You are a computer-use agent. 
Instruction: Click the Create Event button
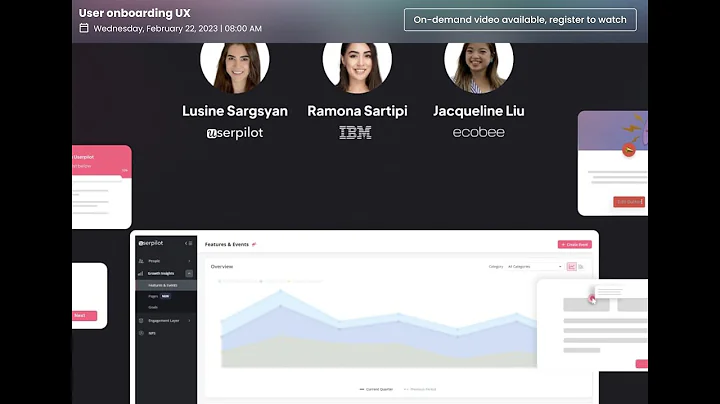pyautogui.click(x=574, y=245)
